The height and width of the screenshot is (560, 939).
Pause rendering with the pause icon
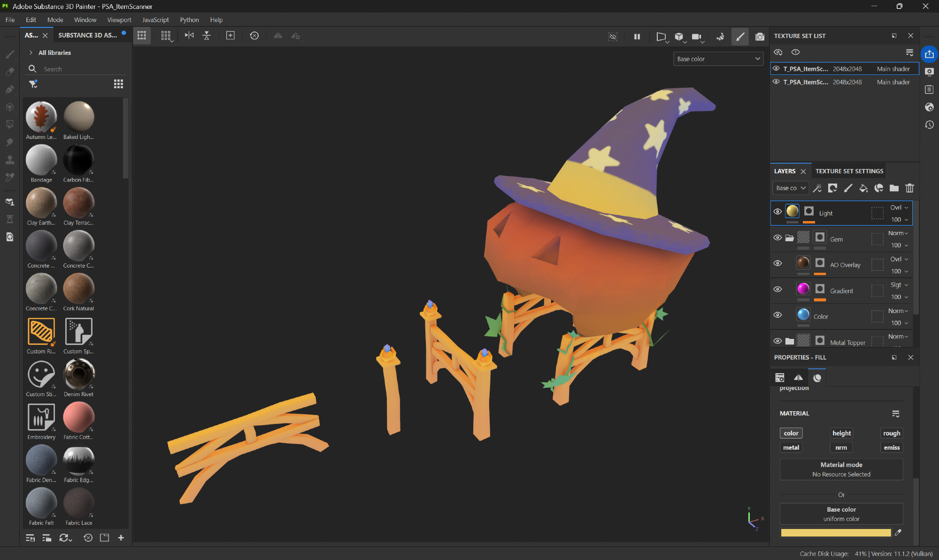[637, 36]
